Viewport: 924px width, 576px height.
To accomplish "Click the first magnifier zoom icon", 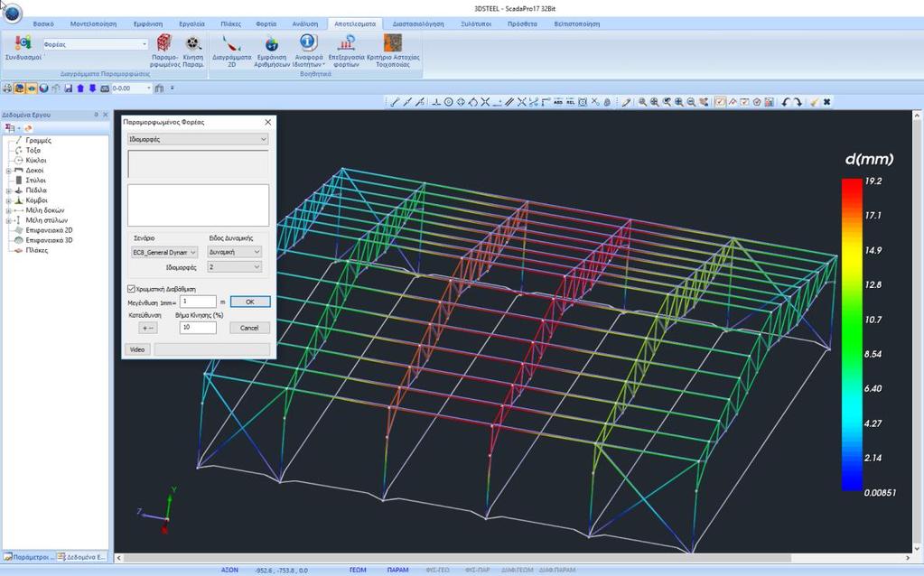I will pos(642,102).
